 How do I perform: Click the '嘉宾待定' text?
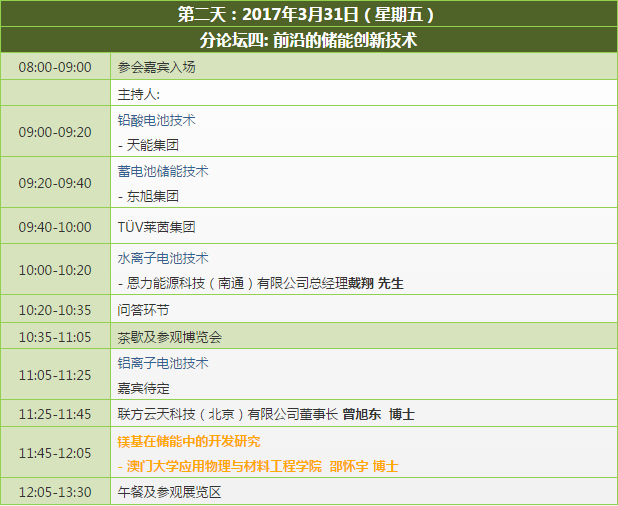tap(143, 388)
